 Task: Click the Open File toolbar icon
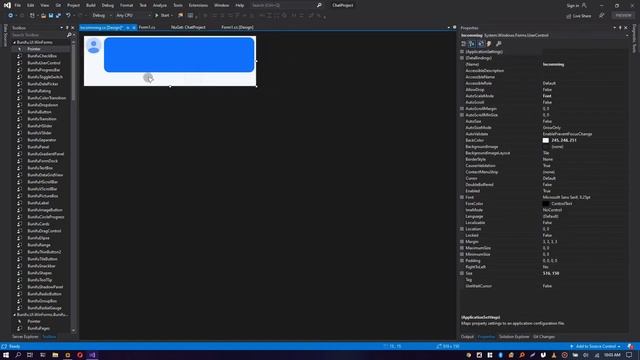point(43,16)
